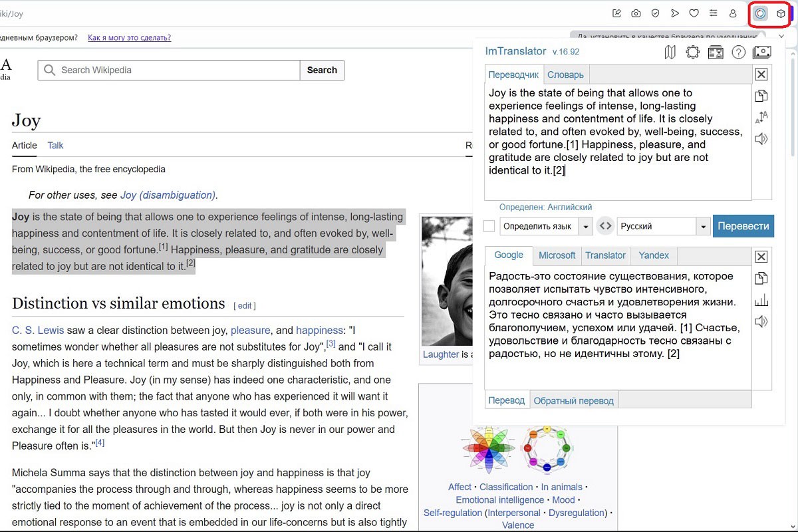This screenshot has height=532, width=798.
Task: Open the bar-chart icon beside the translation
Action: point(761,300)
